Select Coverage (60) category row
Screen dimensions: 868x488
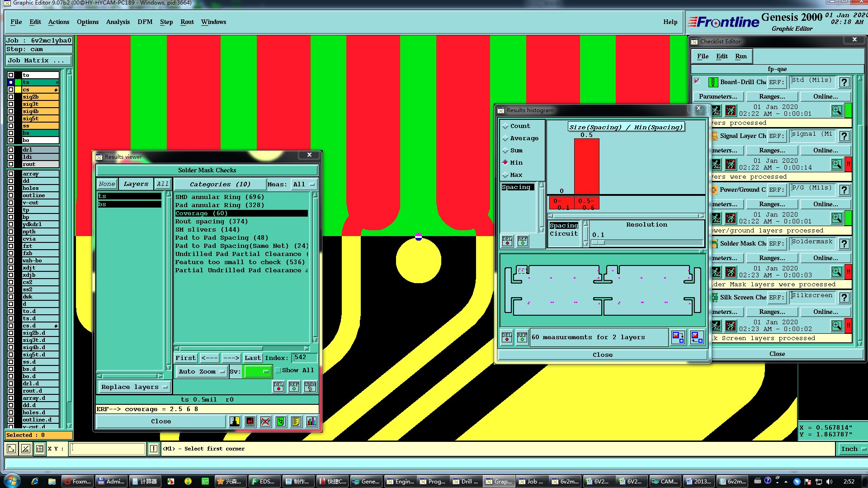[x=241, y=213]
